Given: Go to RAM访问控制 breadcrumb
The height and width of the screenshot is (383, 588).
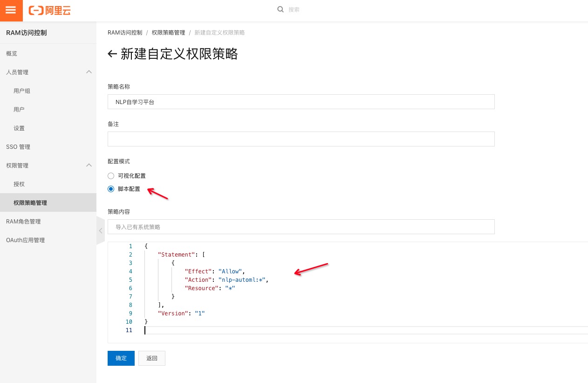Looking at the screenshot, I should [x=125, y=33].
